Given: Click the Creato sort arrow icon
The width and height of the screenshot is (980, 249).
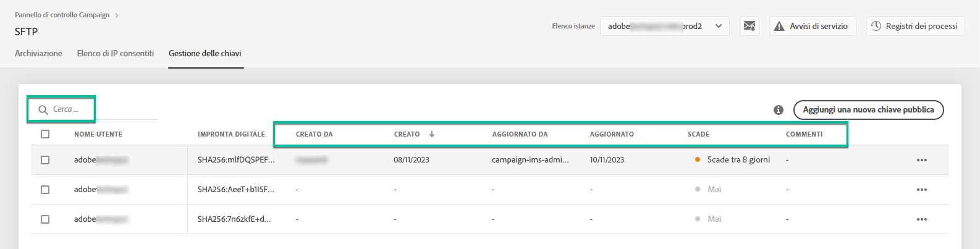Looking at the screenshot, I should click(x=432, y=134).
